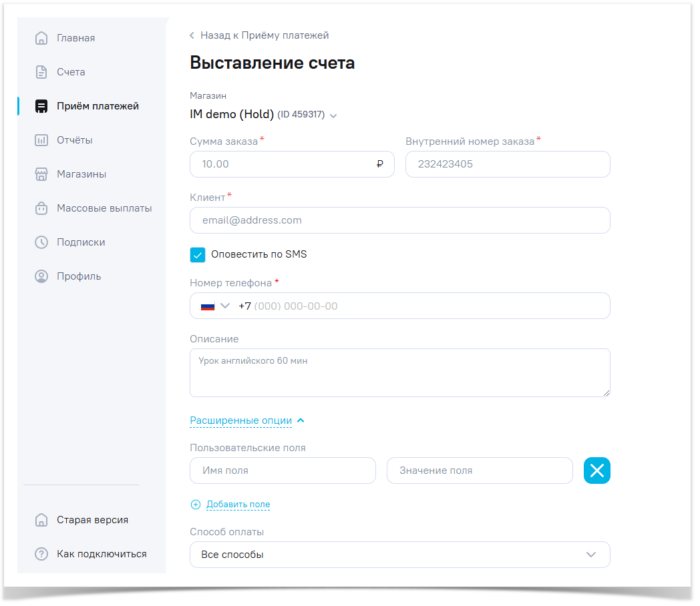700x606 pixels.
Task: Click the Отчёты chart icon in sidebar
Action: pos(41,140)
